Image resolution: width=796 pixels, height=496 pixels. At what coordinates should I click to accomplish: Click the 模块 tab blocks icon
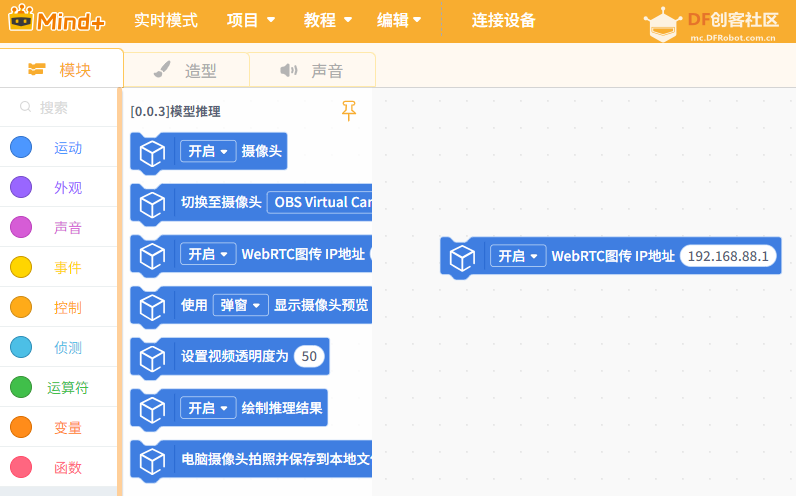[x=37, y=69]
